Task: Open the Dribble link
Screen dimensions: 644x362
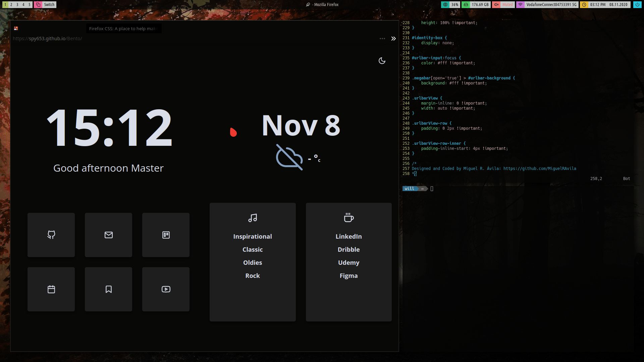Action: (x=348, y=249)
